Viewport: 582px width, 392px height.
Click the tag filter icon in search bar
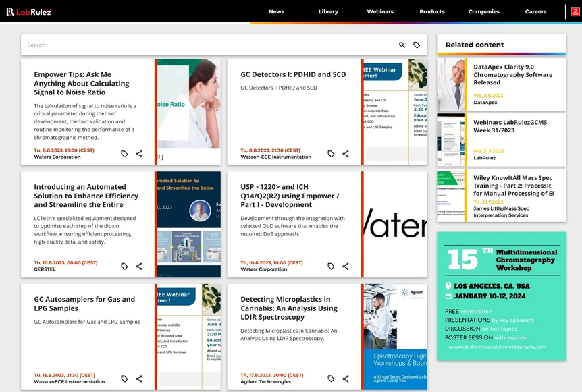[417, 45]
